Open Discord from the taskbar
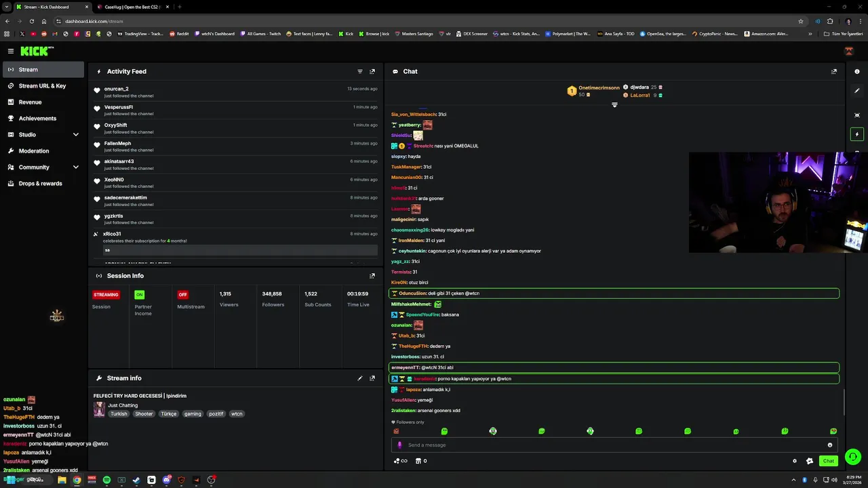This screenshot has height=488, width=868. [166, 480]
